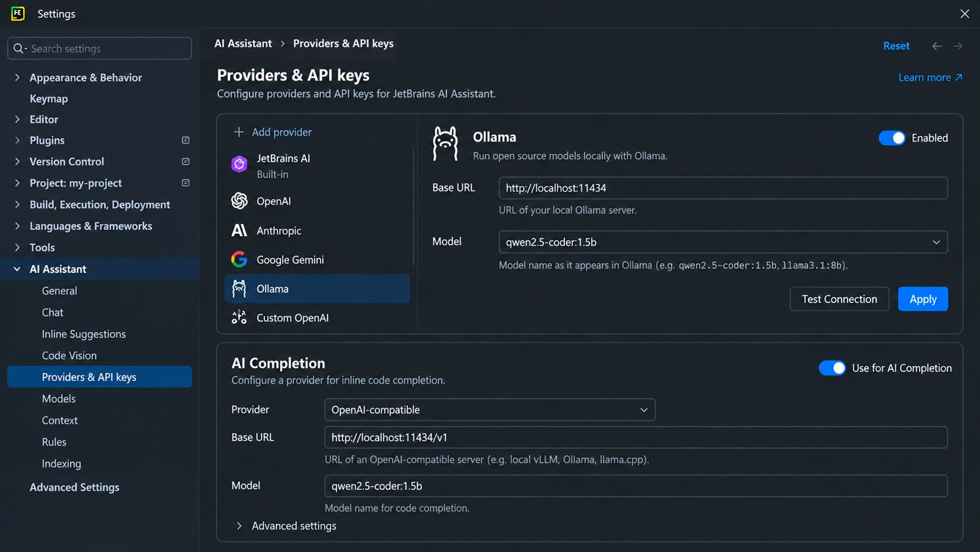Expand Appearance & Behavior node
This screenshot has height=552, width=980.
pyautogui.click(x=17, y=78)
